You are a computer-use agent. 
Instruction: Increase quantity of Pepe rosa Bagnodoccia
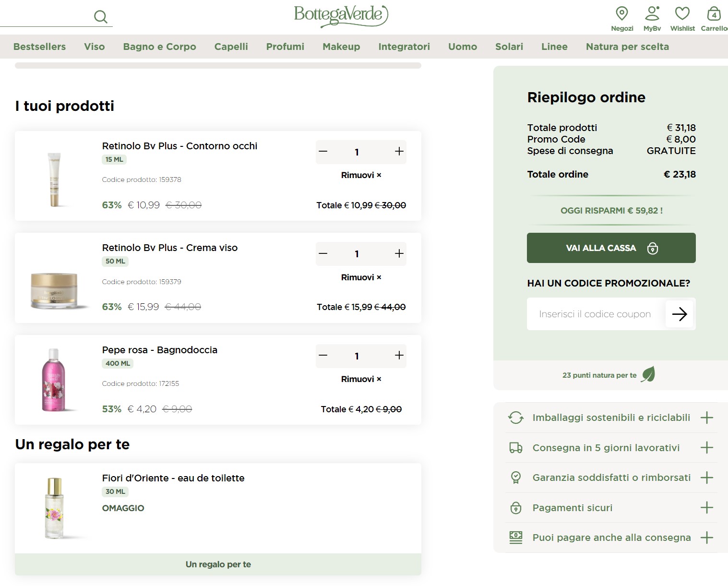(399, 356)
